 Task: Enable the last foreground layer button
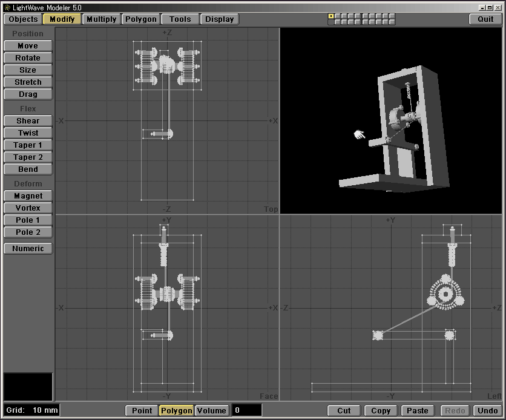coord(392,16)
